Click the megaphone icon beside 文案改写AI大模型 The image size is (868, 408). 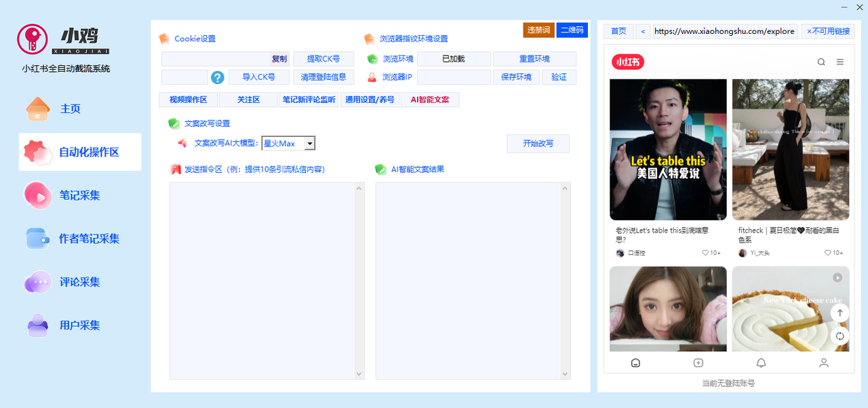click(x=182, y=143)
